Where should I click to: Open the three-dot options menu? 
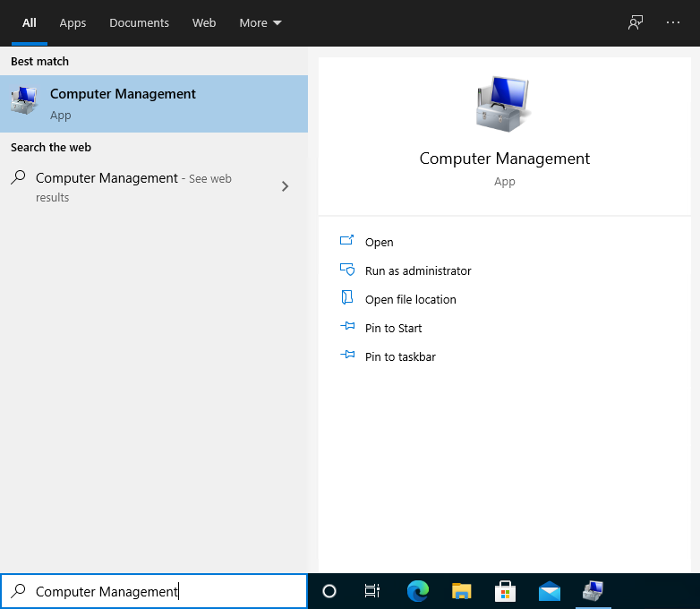click(673, 22)
